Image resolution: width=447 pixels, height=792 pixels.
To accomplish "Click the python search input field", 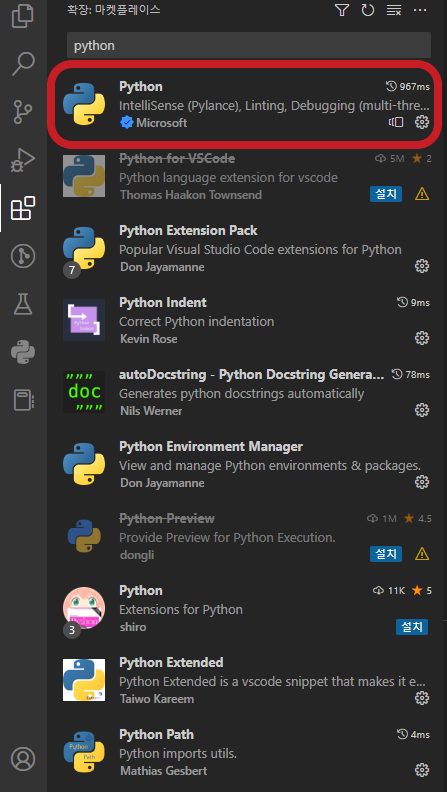I will coord(249,45).
